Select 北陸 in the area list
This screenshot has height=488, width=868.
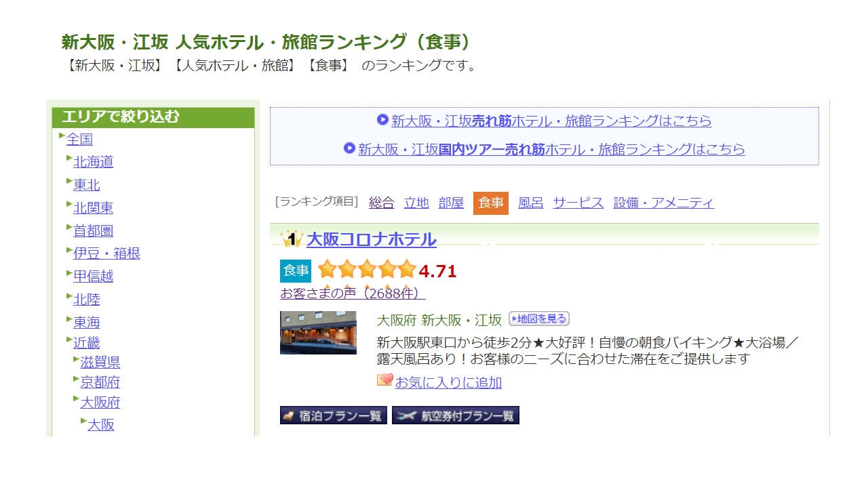pos(86,300)
